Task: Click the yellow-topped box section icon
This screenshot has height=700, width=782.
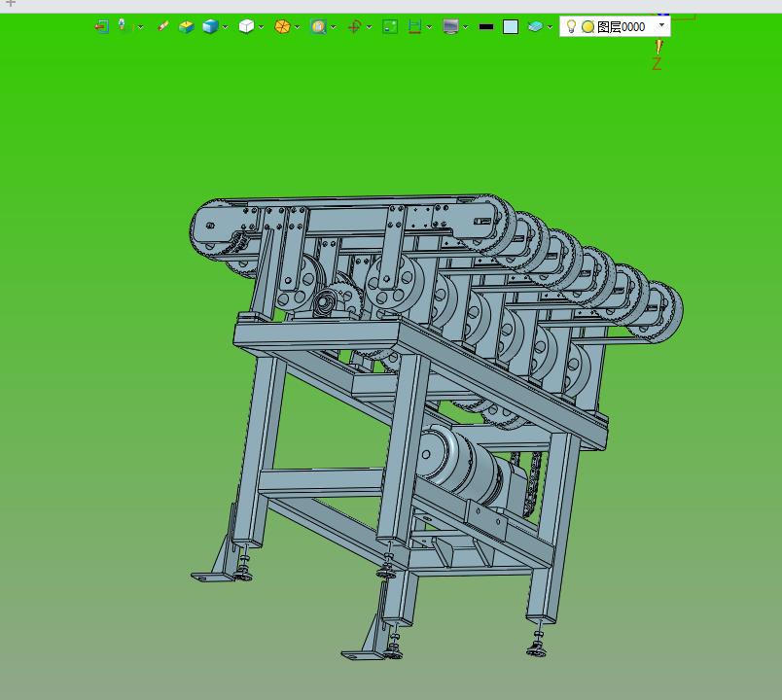Action: 186,26
